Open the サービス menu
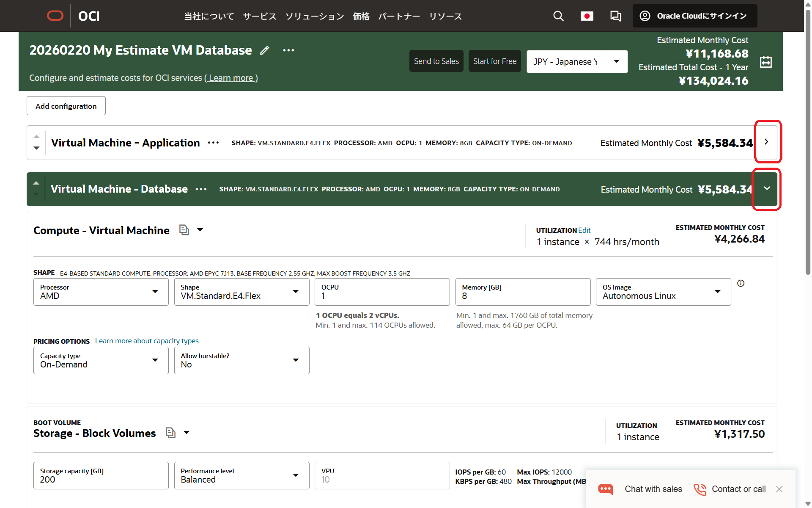This screenshot has width=812, height=508. click(x=259, y=16)
